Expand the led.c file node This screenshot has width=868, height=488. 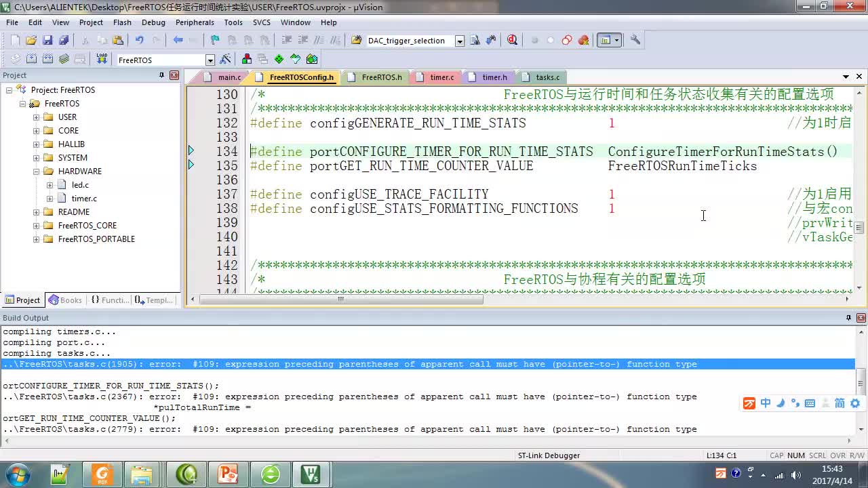(50, 184)
